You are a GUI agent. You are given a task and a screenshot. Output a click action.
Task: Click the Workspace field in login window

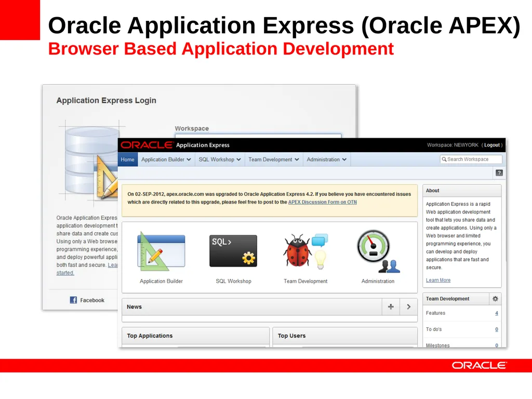click(x=258, y=136)
